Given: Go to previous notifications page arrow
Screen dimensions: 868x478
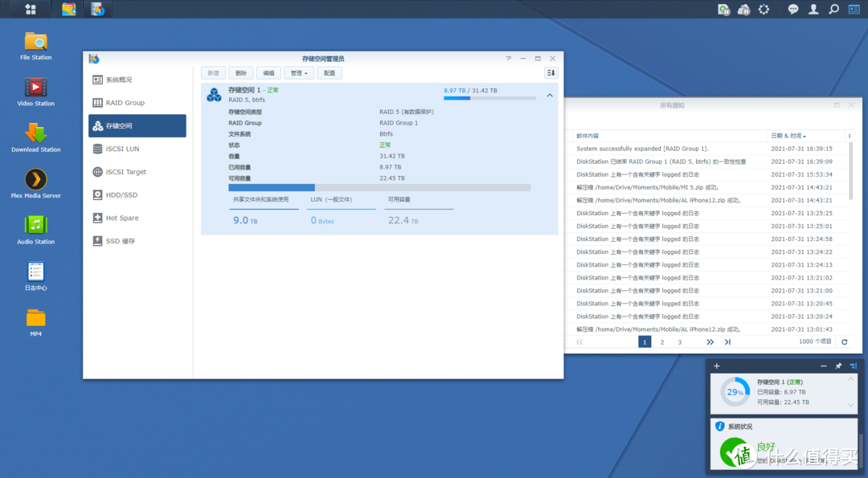Looking at the screenshot, I should (579, 342).
